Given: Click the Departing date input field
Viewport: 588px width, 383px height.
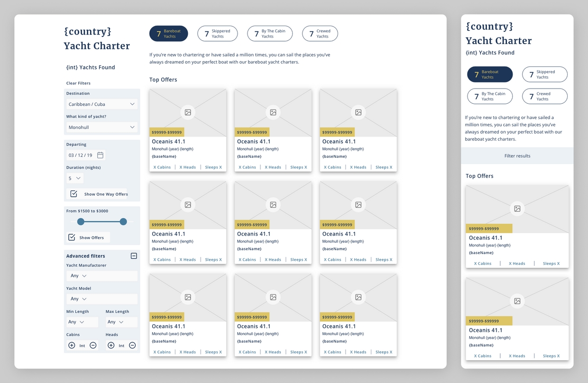Looking at the screenshot, I should pyautogui.click(x=81, y=155).
